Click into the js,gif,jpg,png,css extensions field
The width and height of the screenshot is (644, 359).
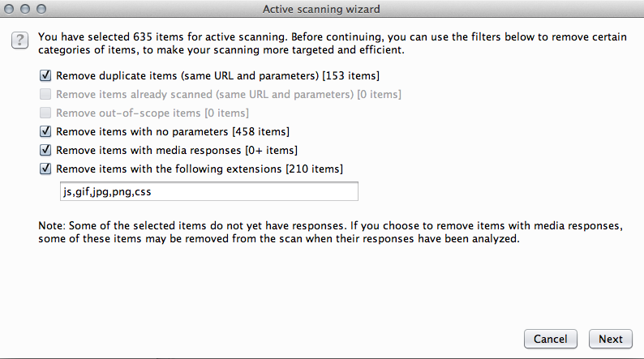click(x=208, y=191)
